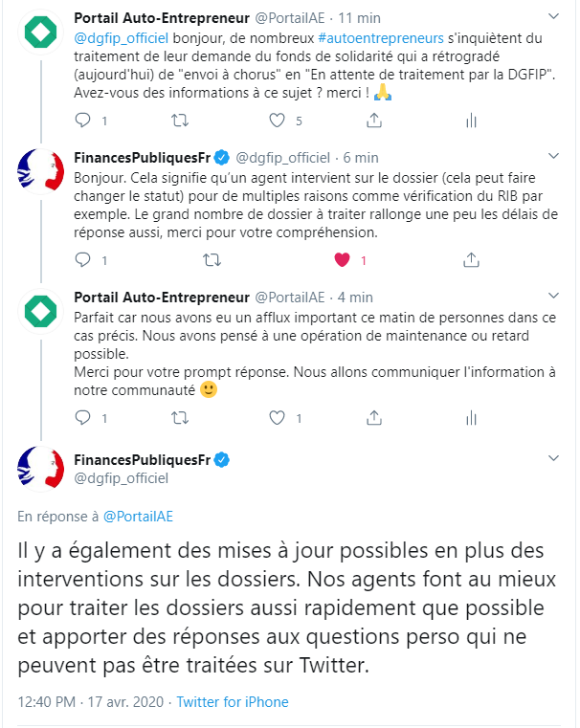Share the first tweet about fonds de solidarité

click(x=374, y=121)
